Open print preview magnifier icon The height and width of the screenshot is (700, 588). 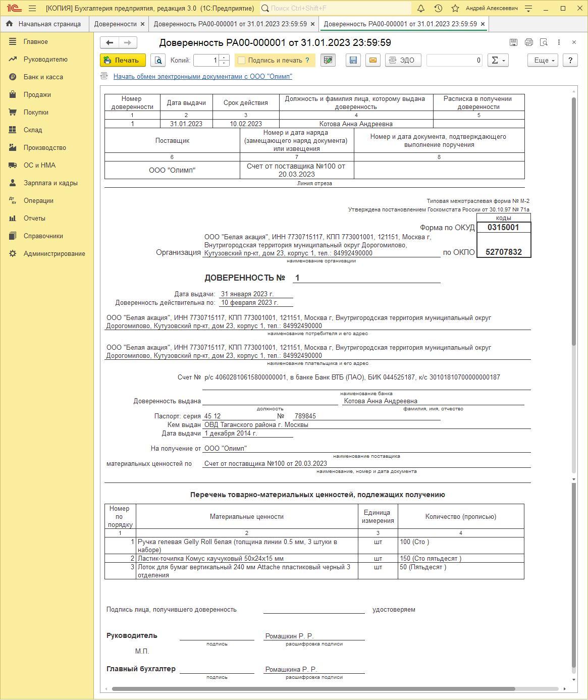tap(158, 61)
